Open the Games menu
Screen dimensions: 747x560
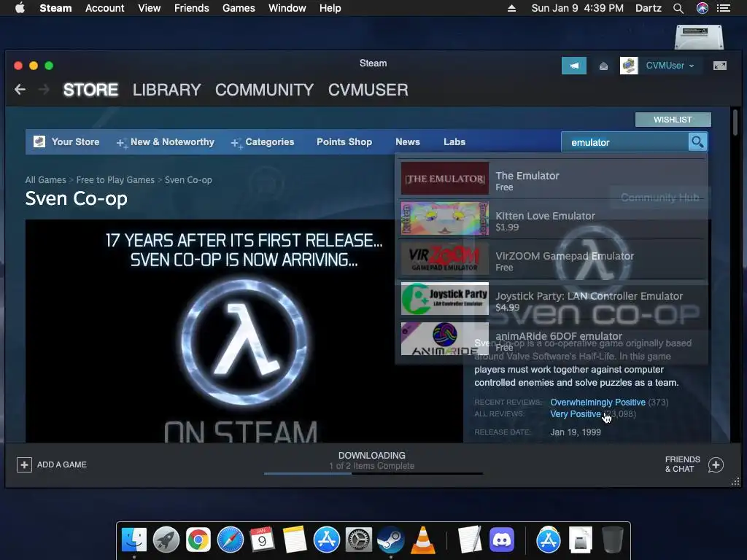(239, 8)
